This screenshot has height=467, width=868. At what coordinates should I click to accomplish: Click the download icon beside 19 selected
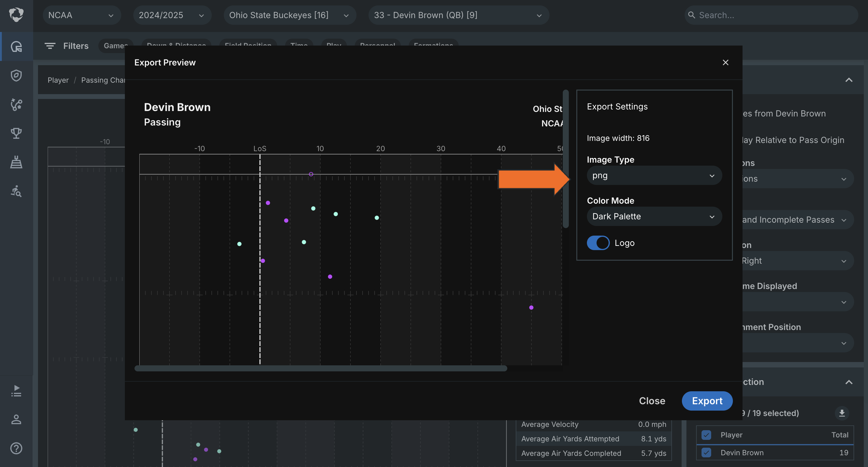click(x=841, y=413)
